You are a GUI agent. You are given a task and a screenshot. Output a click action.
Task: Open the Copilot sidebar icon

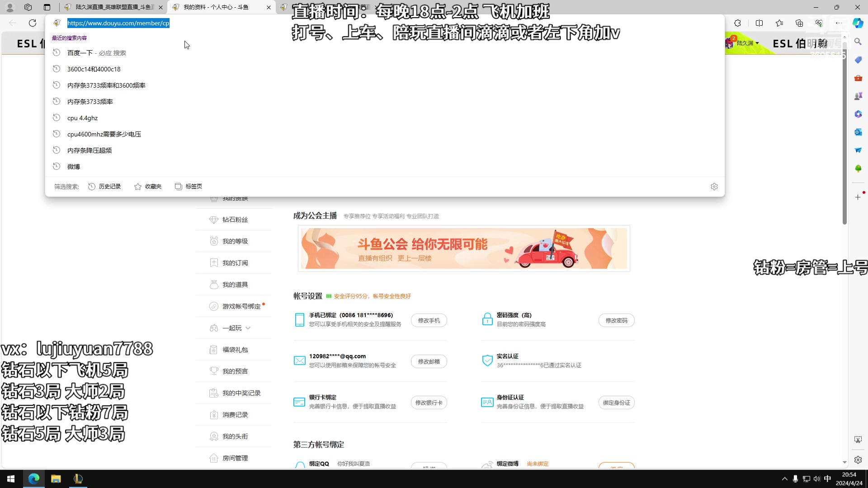click(858, 23)
